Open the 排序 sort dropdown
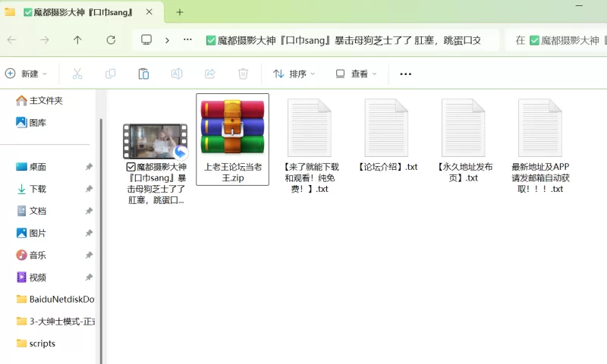607x364 pixels. [x=294, y=74]
